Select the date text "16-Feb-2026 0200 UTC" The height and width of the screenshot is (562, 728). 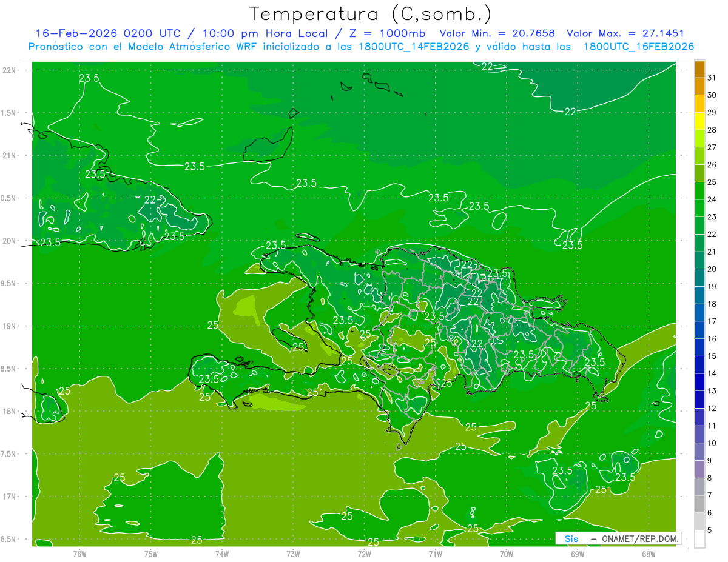pyautogui.click(x=109, y=33)
